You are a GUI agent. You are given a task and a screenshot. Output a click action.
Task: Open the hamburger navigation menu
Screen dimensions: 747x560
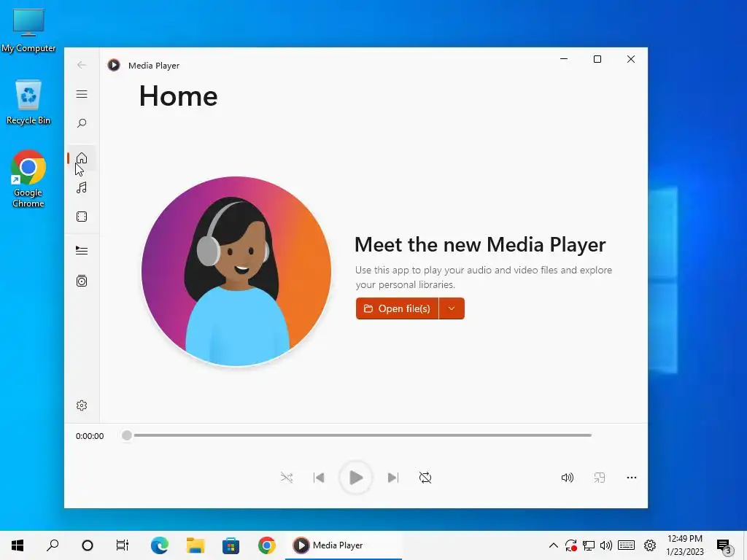click(82, 94)
